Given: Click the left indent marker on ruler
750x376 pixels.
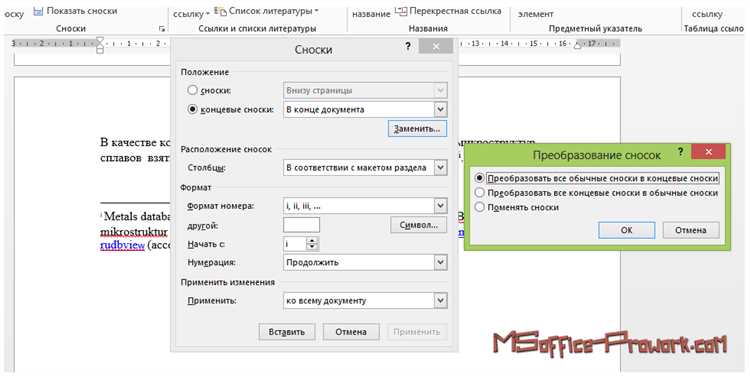Looking at the screenshot, I should [99, 44].
